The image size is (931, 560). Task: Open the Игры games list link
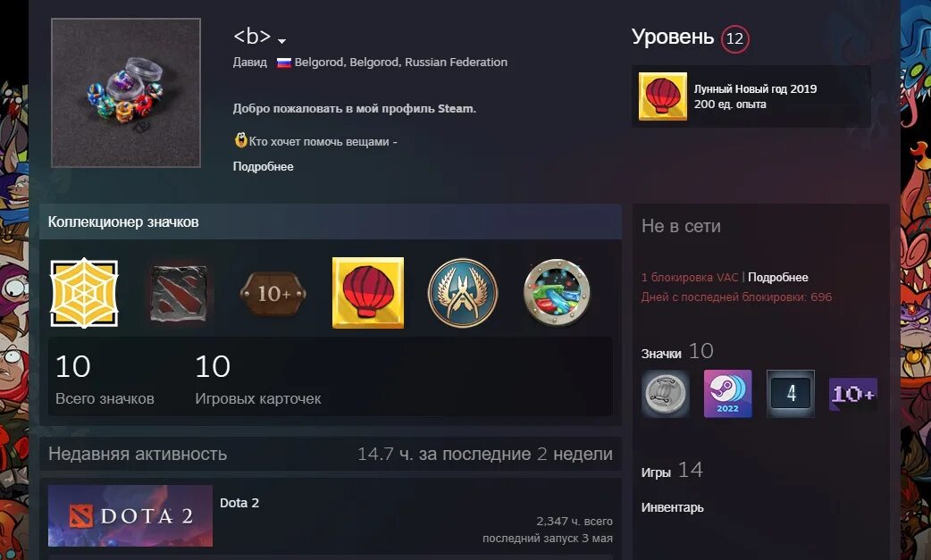click(x=656, y=472)
